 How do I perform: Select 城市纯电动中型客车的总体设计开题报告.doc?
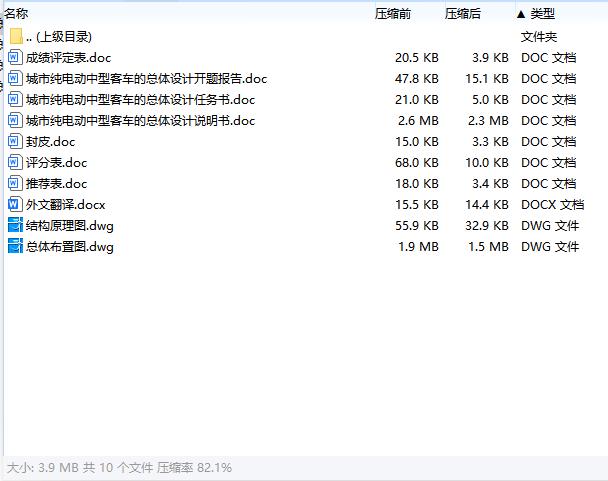point(147,79)
